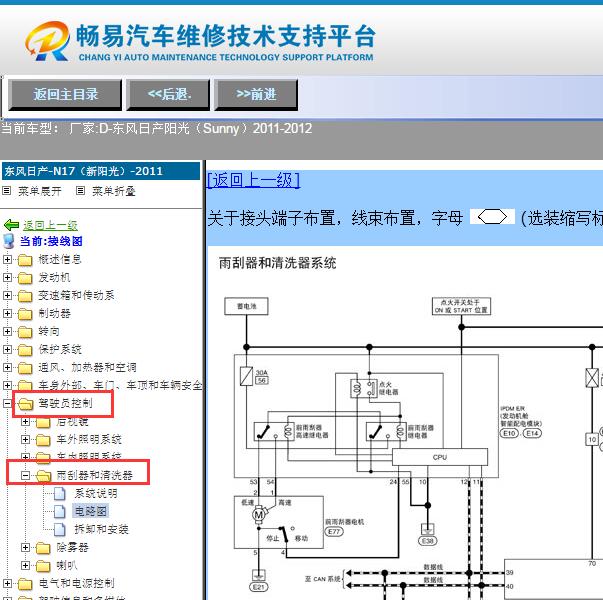Go forward with the >>前进 button

(x=256, y=95)
